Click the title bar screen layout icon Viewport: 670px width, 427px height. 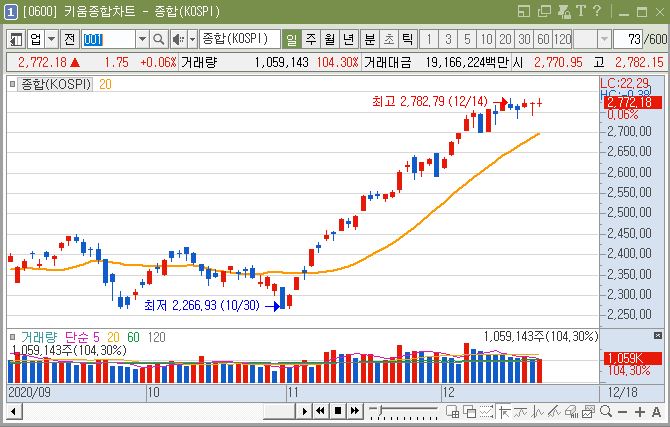pyautogui.click(x=523, y=11)
